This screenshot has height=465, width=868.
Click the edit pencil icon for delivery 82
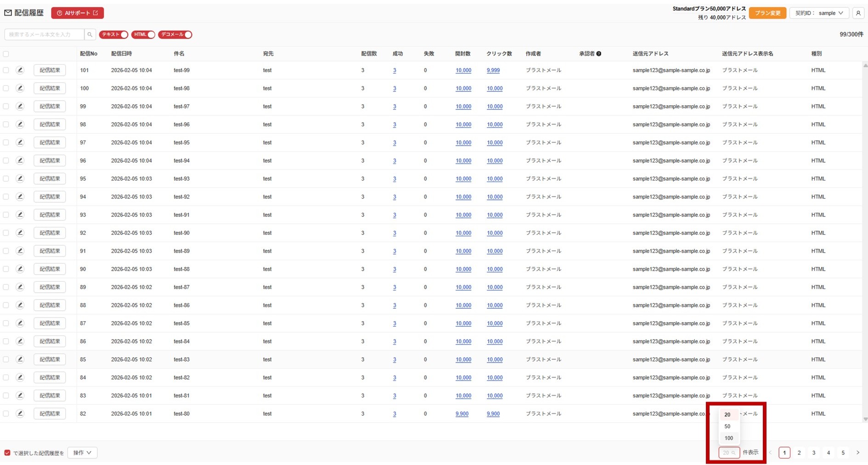pyautogui.click(x=20, y=414)
